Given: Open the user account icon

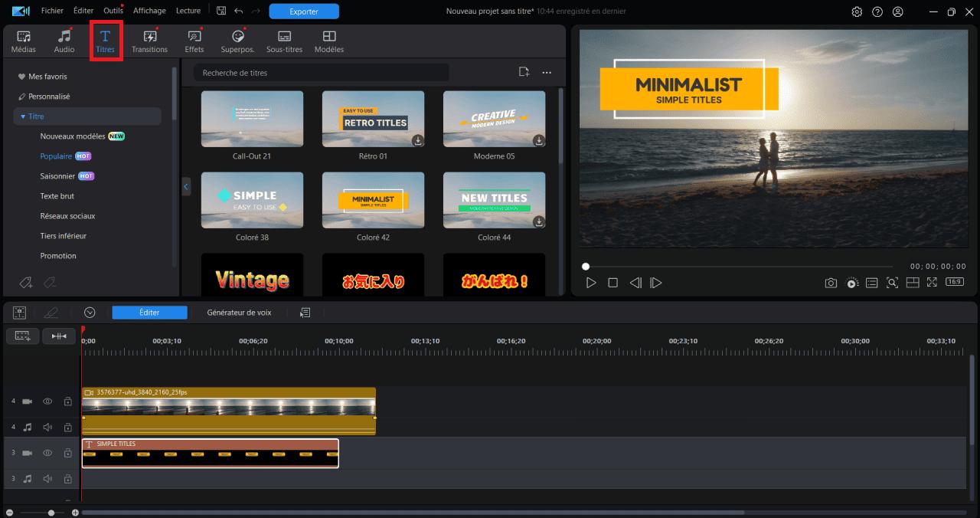Looking at the screenshot, I should [898, 11].
